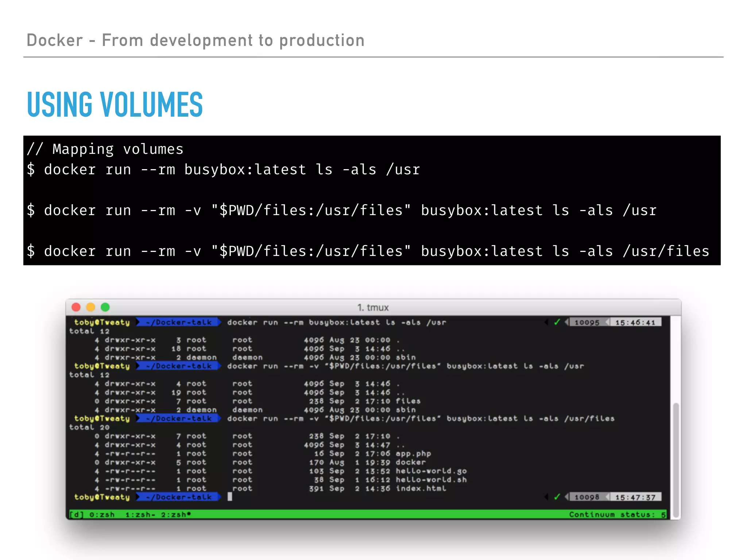Click the history number 10095
Viewport: 747px width, 560px height.
pyautogui.click(x=587, y=322)
